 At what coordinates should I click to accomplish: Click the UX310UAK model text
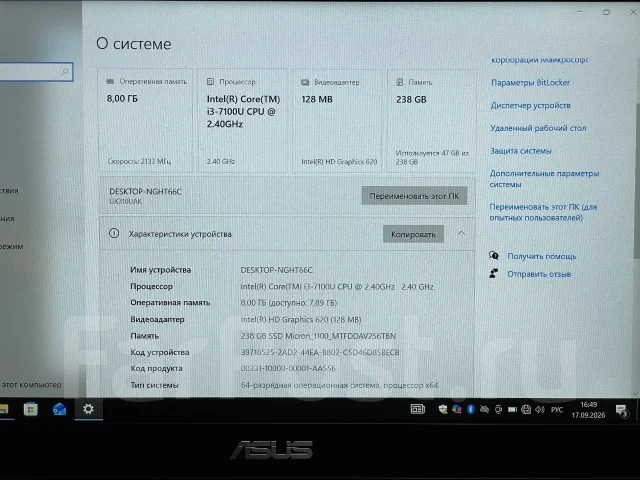[125, 201]
